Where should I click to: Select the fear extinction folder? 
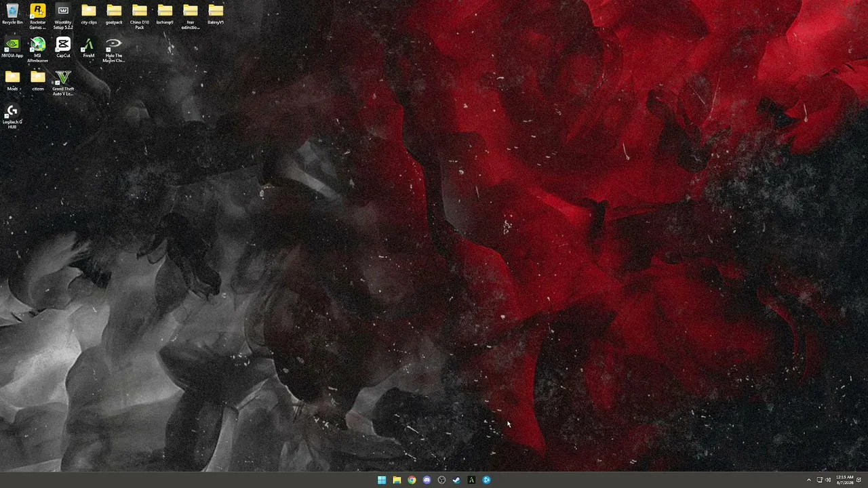(x=191, y=16)
